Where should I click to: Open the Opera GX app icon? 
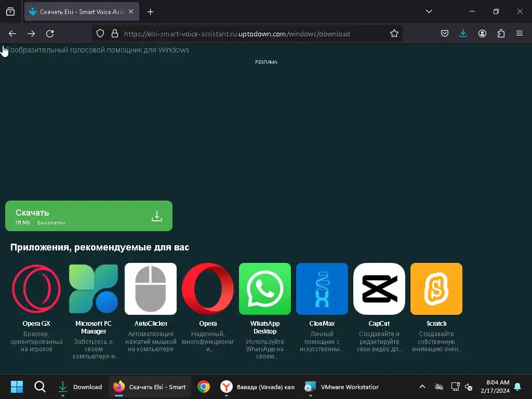36,289
